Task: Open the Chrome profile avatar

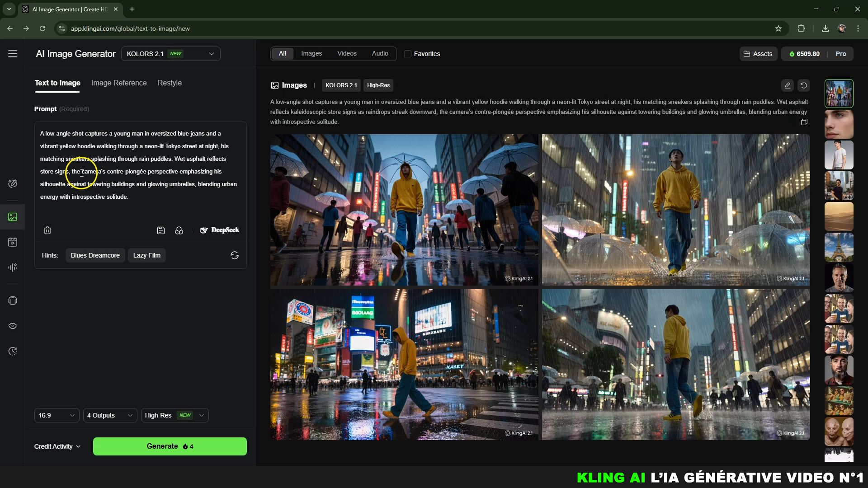Action: pos(842,28)
